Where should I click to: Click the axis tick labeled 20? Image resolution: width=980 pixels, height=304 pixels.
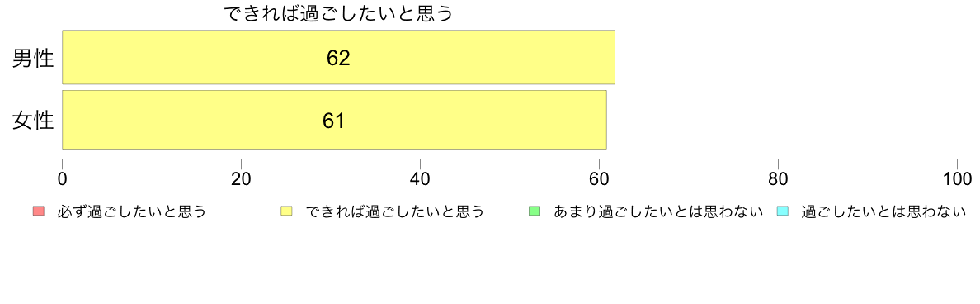(241, 178)
